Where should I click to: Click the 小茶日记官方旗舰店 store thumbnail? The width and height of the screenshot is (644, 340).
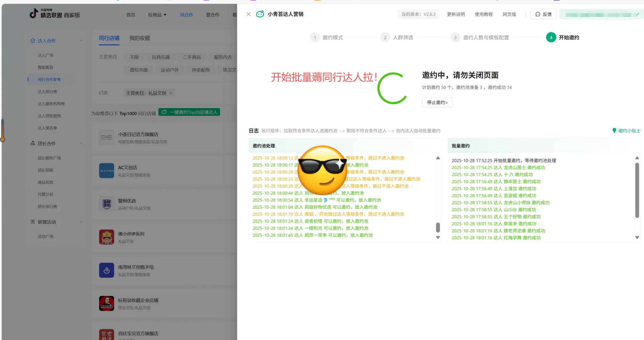tap(107, 137)
